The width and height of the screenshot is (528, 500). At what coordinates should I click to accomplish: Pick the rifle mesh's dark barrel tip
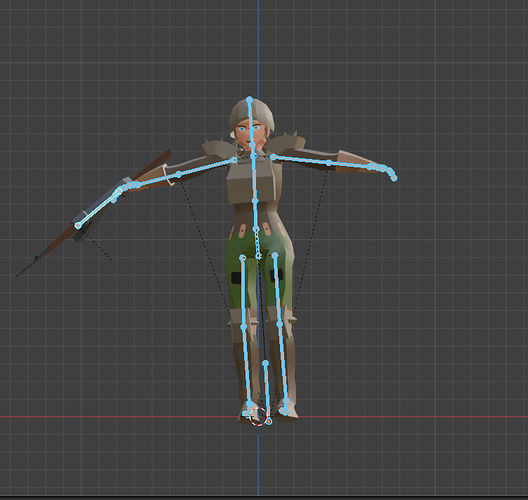20,273
